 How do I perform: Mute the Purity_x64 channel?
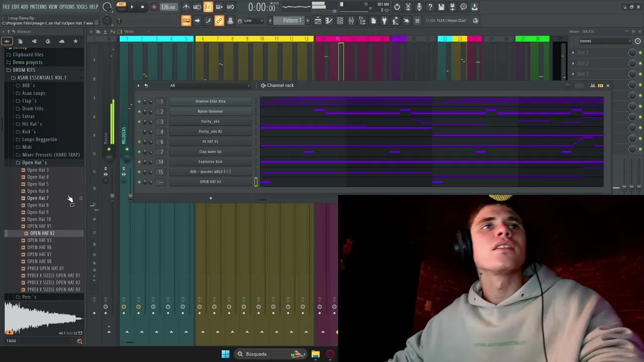[x=139, y=122]
